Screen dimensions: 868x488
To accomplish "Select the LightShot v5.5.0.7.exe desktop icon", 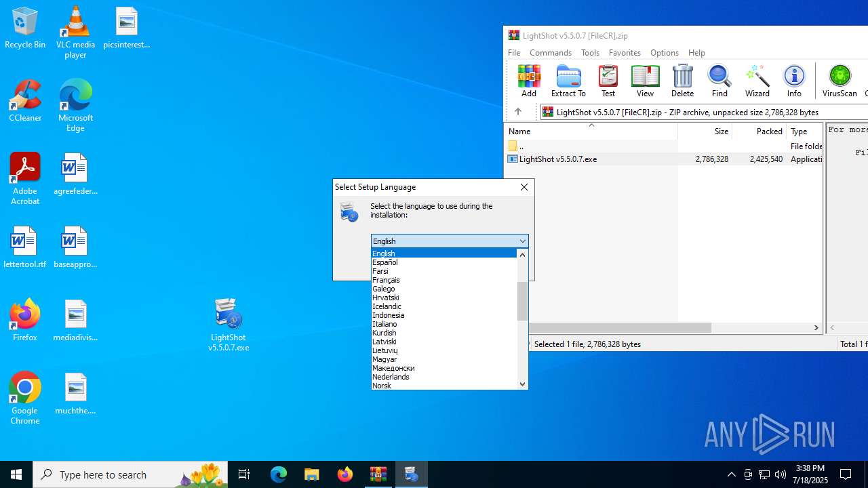I will pyautogui.click(x=229, y=325).
